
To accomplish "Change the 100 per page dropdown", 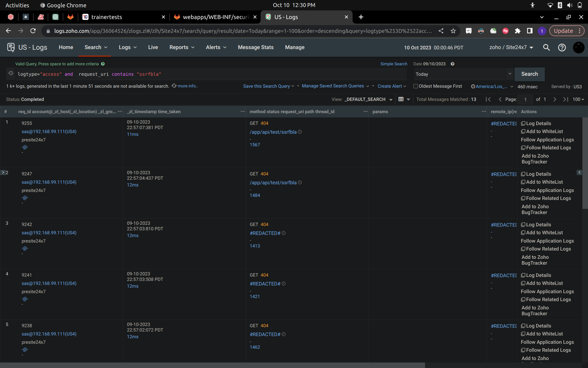I will (x=578, y=99).
